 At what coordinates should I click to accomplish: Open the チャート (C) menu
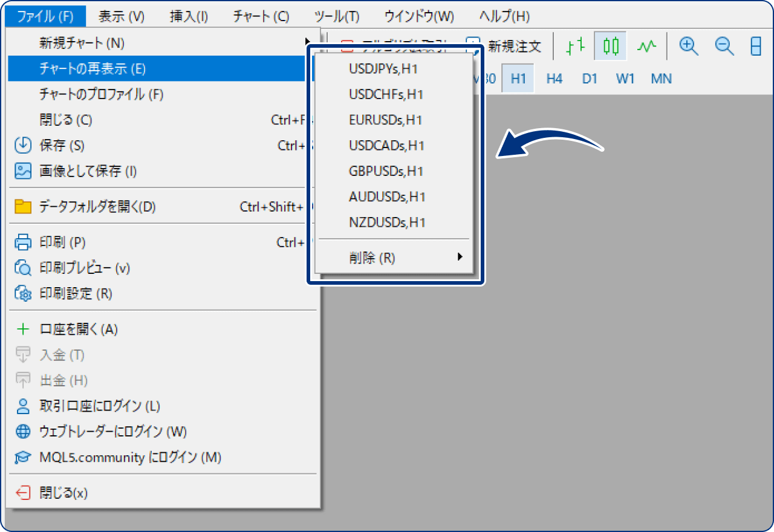point(261,16)
